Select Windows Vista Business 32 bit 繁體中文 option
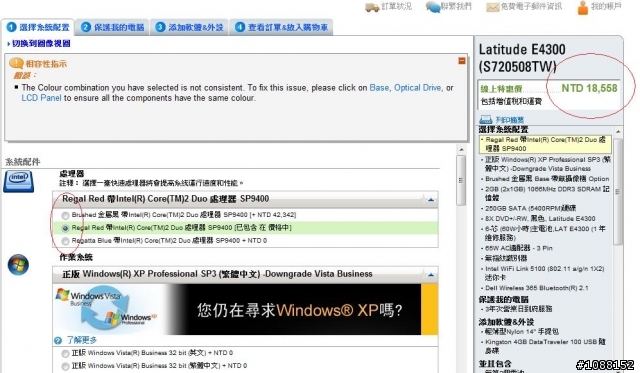 pos(65,366)
